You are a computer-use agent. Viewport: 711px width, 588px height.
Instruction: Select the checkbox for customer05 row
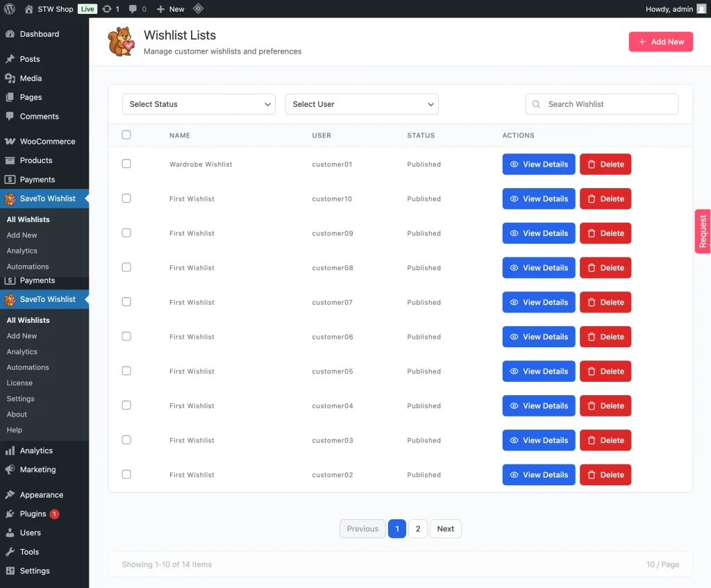[x=126, y=371]
